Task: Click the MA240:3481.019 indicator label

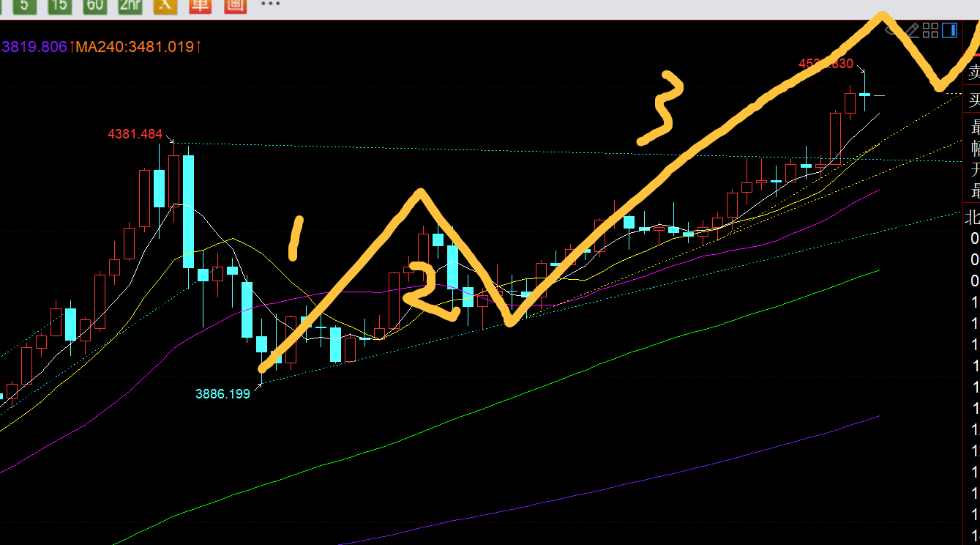Action: click(x=135, y=47)
